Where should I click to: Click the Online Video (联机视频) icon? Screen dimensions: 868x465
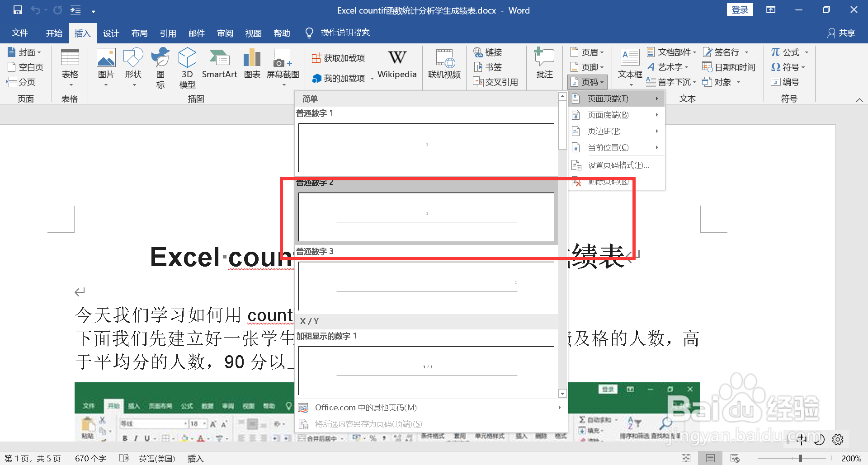pos(444,64)
